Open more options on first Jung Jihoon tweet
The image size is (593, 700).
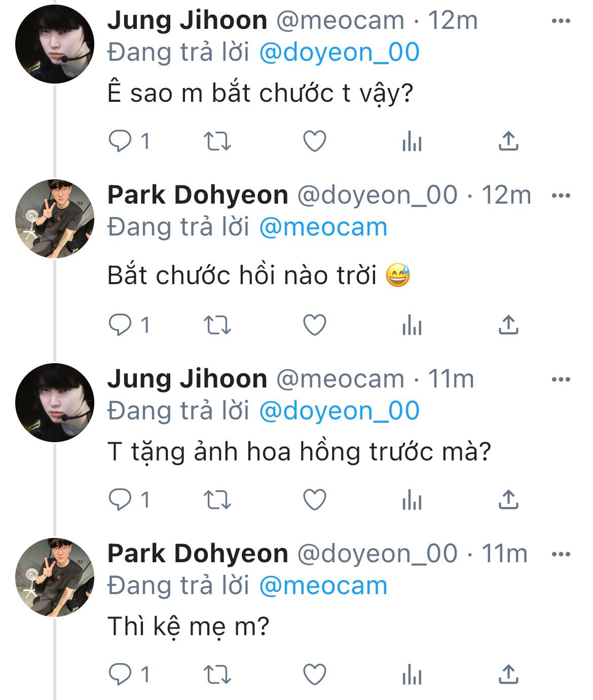(561, 21)
